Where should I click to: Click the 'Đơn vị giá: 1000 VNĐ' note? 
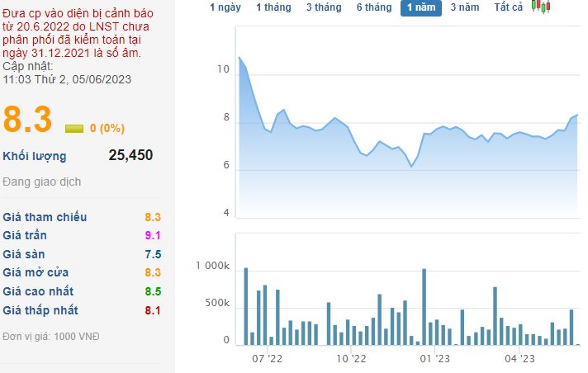click(x=51, y=337)
